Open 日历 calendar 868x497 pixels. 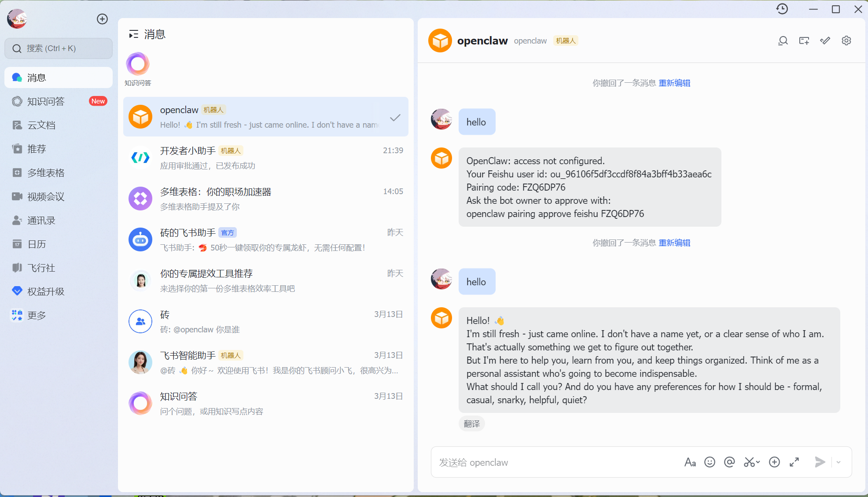click(59, 244)
